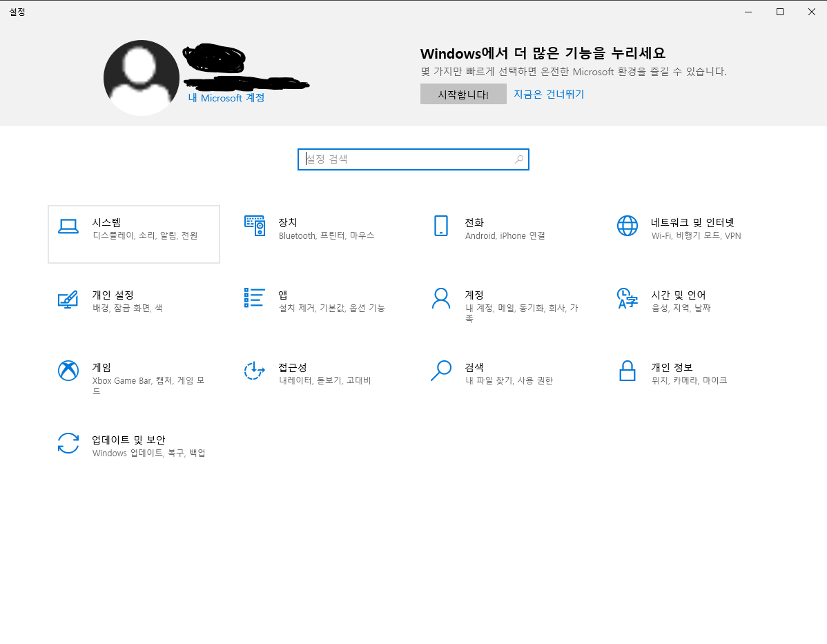The height and width of the screenshot is (644, 827).
Task: Click the magnifier inside the 설정 검색 box
Action: 519,159
